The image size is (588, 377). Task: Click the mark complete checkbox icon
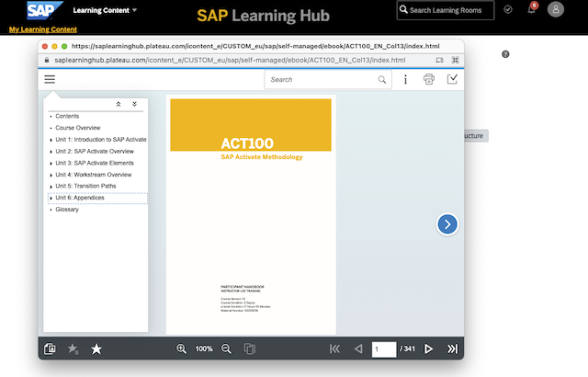click(x=452, y=79)
